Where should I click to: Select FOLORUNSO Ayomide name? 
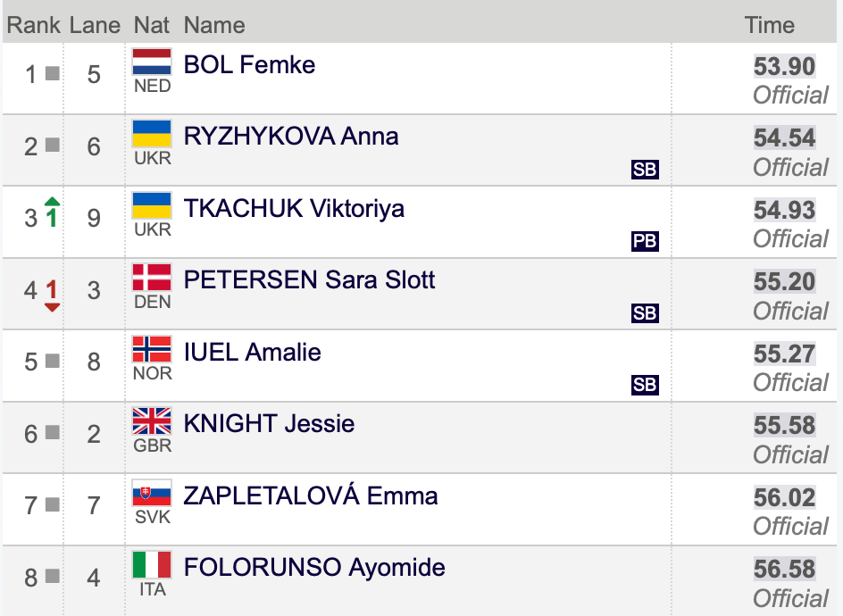tap(314, 568)
